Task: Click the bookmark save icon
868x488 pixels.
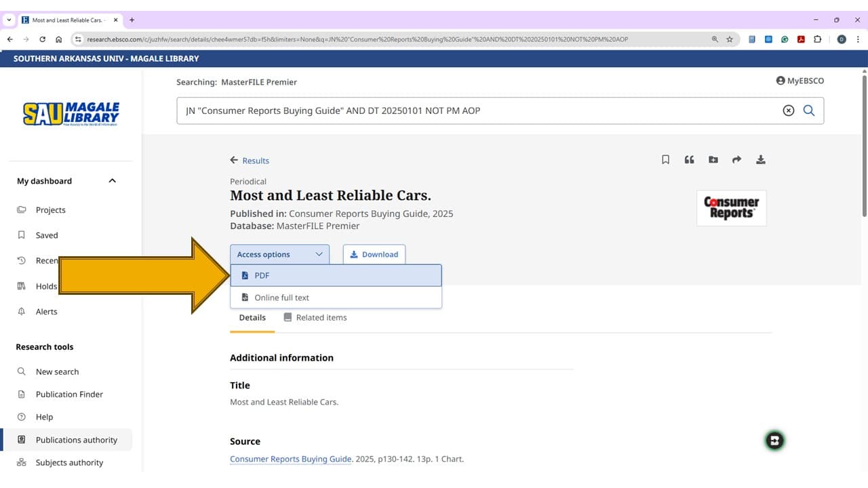Action: point(665,160)
